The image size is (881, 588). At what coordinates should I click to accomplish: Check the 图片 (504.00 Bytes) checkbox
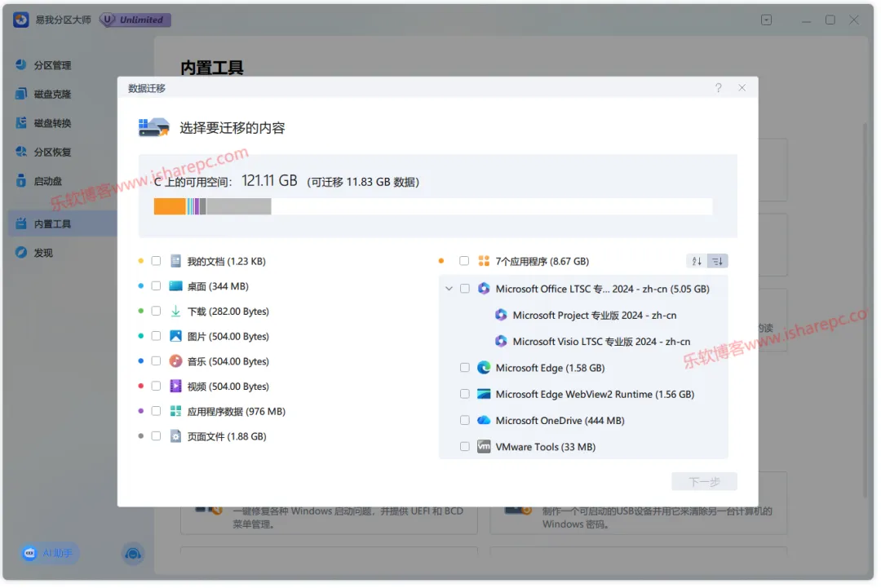pos(156,336)
